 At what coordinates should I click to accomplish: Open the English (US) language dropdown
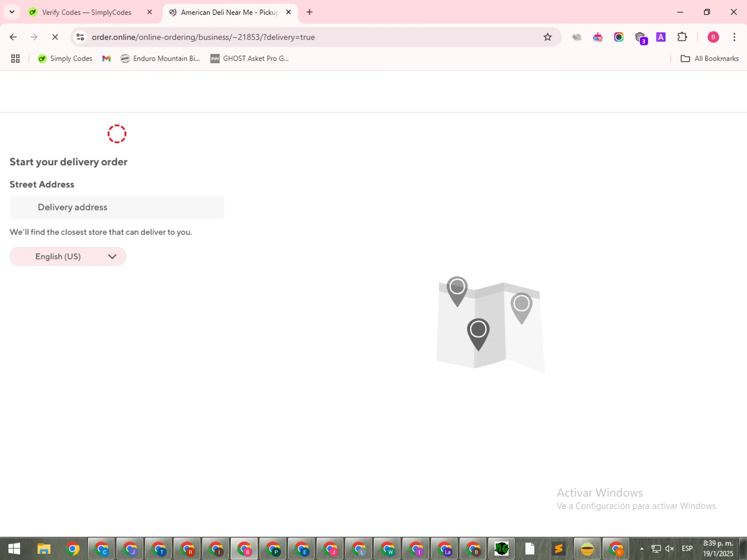click(68, 256)
